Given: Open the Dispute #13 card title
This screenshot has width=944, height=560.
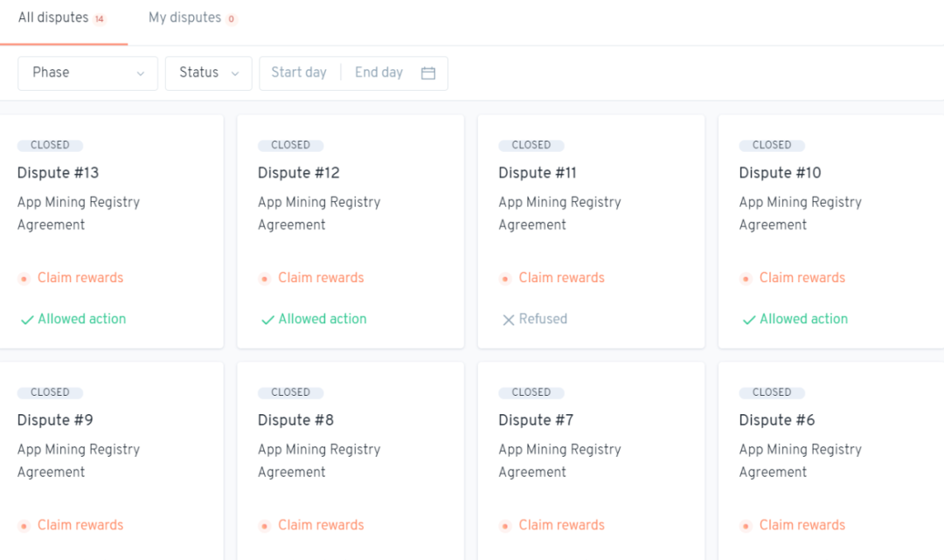Looking at the screenshot, I should click(58, 173).
